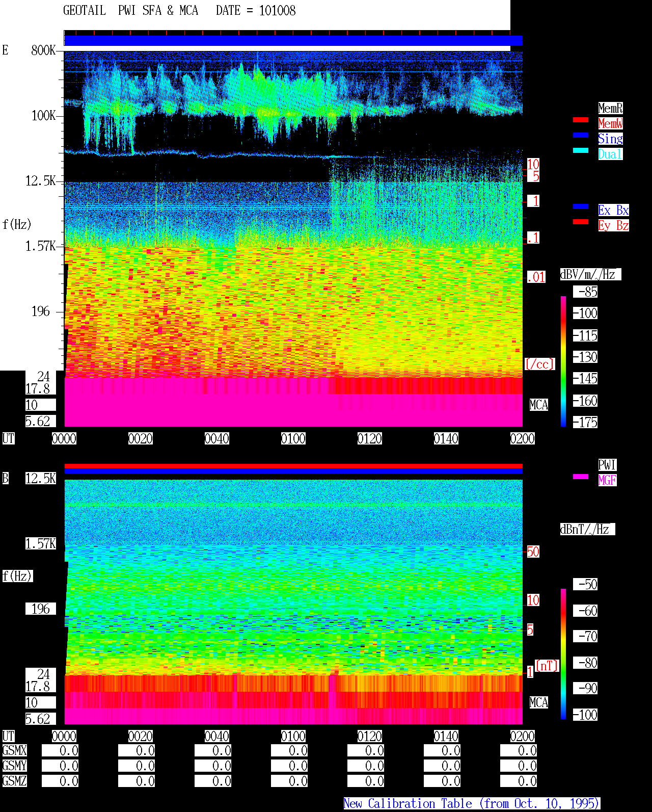The image size is (652, 812).
Task: Click the blue Ex Bx legend swatch
Action: (581, 206)
